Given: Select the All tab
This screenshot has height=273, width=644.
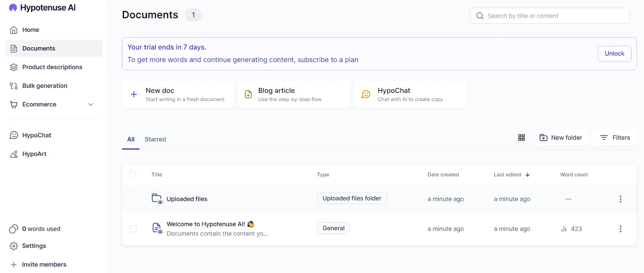Looking at the screenshot, I should (131, 139).
